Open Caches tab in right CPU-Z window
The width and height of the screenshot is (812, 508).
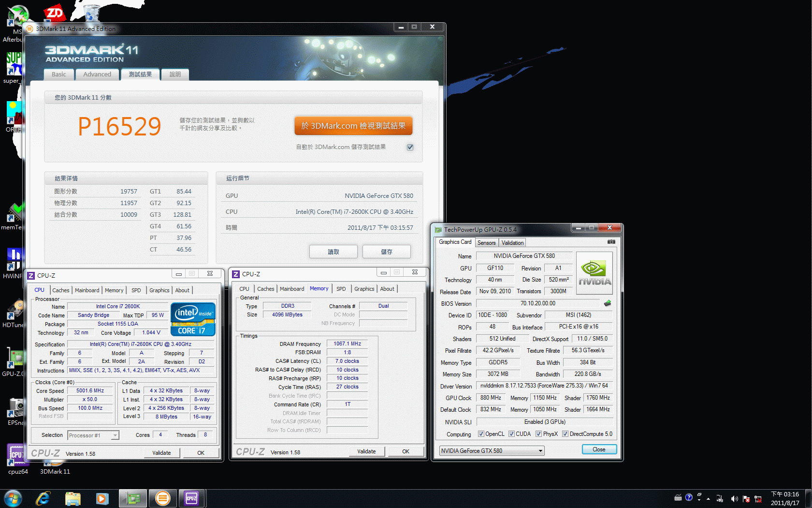pos(266,289)
